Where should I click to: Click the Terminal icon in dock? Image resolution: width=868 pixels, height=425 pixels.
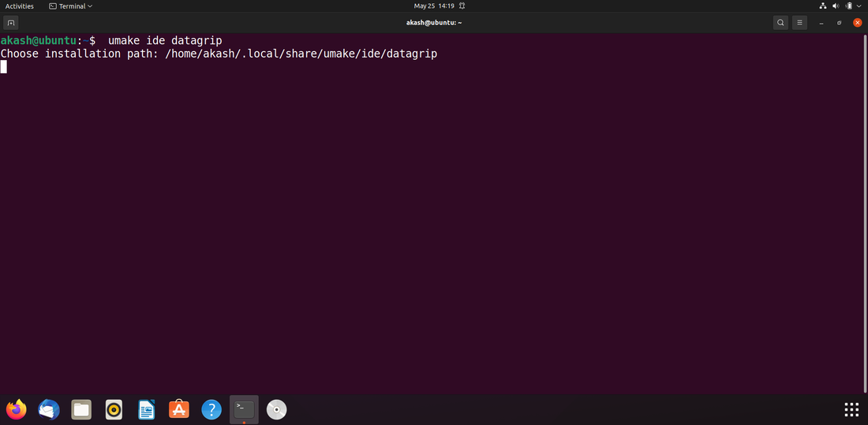pos(244,409)
